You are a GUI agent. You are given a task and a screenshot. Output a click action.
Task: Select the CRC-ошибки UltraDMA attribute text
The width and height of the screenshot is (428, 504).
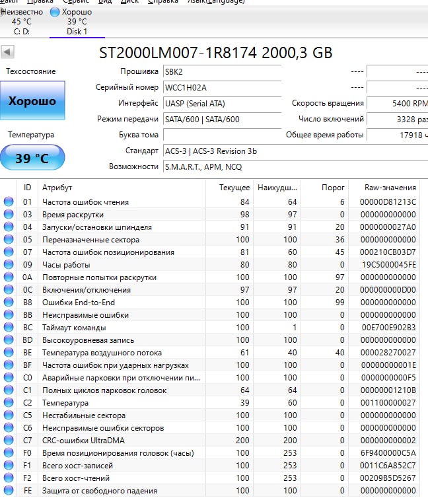coord(83,441)
